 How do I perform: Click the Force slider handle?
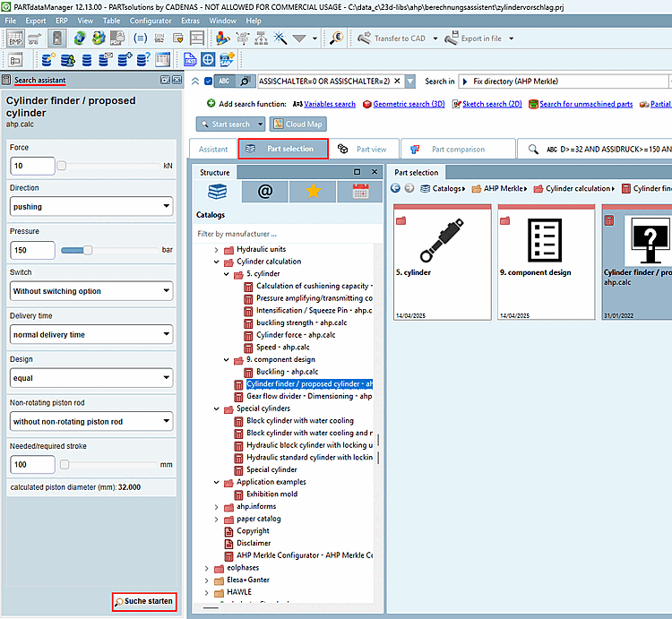tap(62, 166)
